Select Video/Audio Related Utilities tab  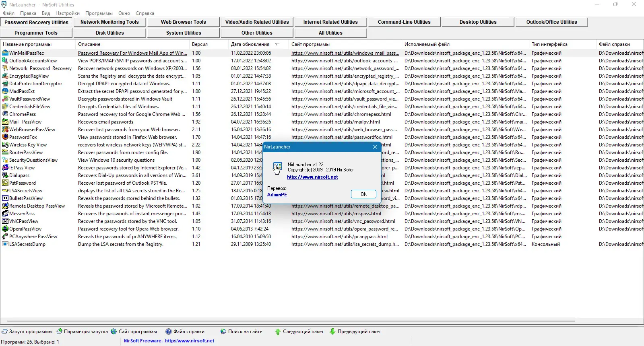[x=257, y=22]
